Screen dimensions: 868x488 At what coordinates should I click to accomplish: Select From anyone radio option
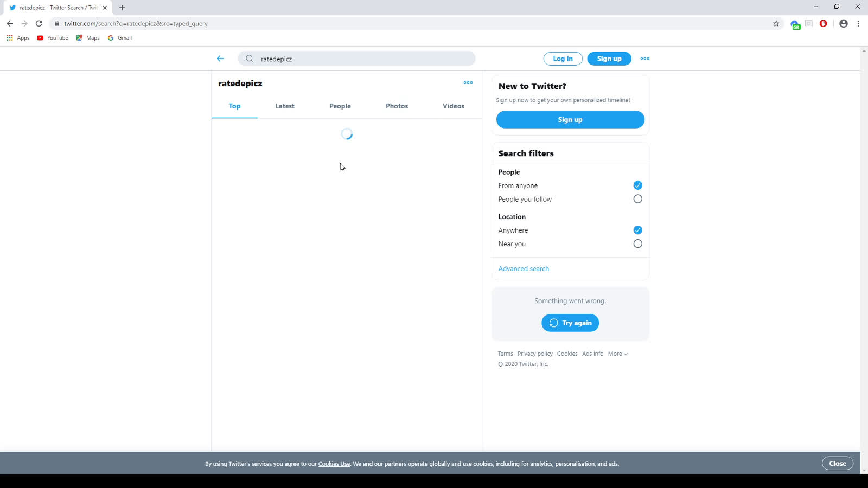coord(637,185)
